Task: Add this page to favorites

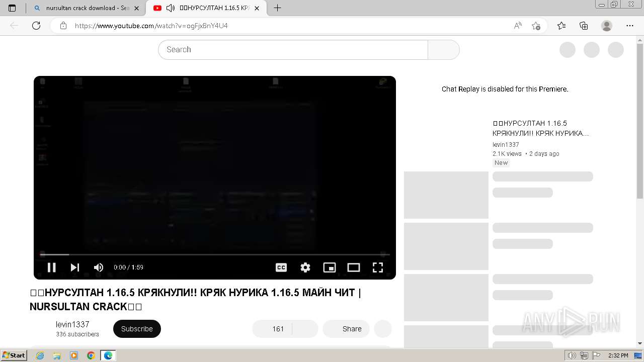Action: pos(536,26)
